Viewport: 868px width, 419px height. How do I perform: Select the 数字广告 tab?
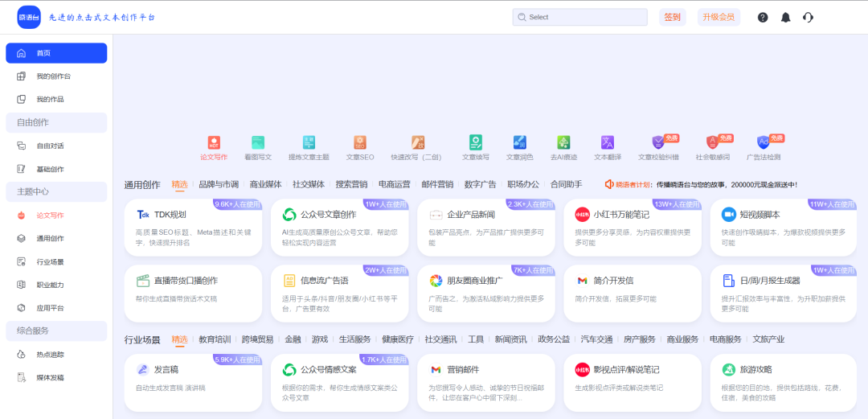tap(481, 184)
